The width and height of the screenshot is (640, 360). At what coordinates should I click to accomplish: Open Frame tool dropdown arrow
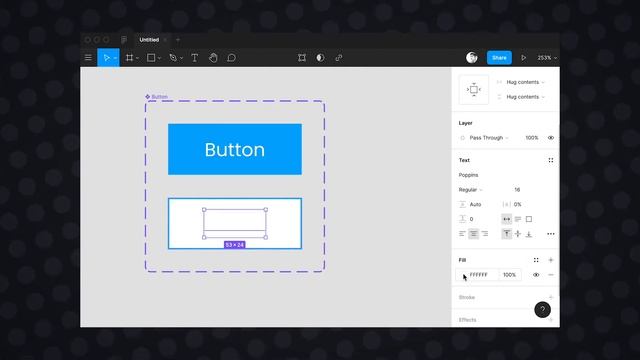[138, 58]
